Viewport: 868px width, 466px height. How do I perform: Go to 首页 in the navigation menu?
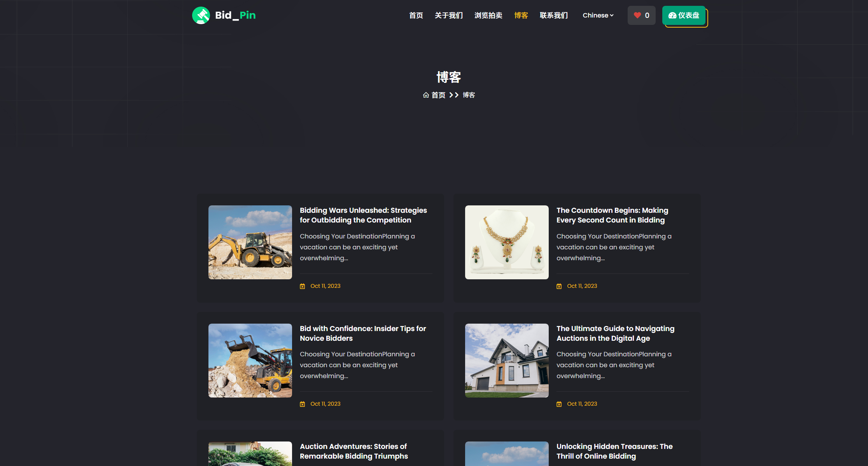(x=416, y=15)
